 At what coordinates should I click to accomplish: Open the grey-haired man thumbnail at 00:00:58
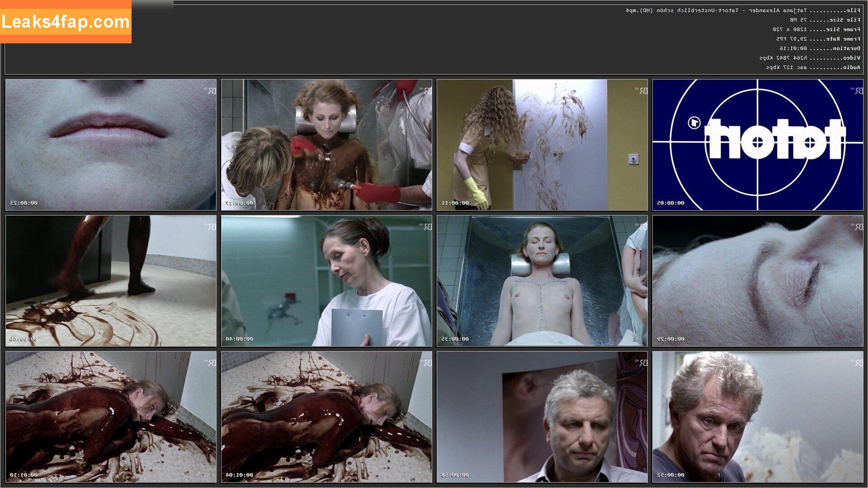(542, 417)
